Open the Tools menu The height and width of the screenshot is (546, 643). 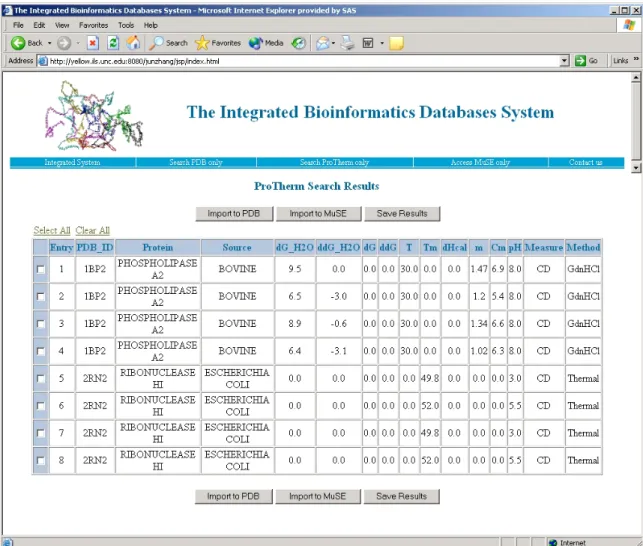tap(126, 25)
